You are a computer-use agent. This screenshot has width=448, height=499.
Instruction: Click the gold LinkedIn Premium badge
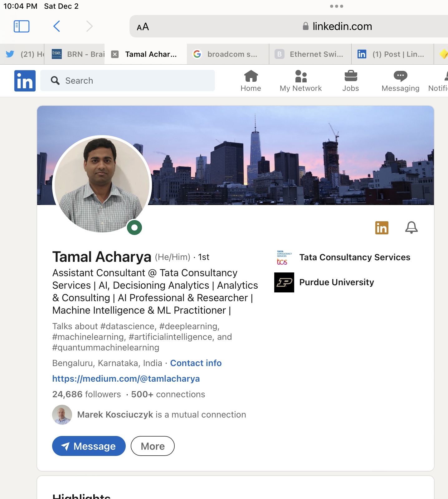382,228
